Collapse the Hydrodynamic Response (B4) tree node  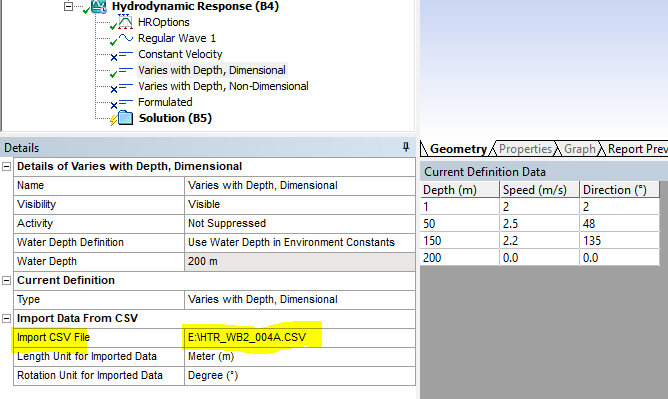pos(68,6)
